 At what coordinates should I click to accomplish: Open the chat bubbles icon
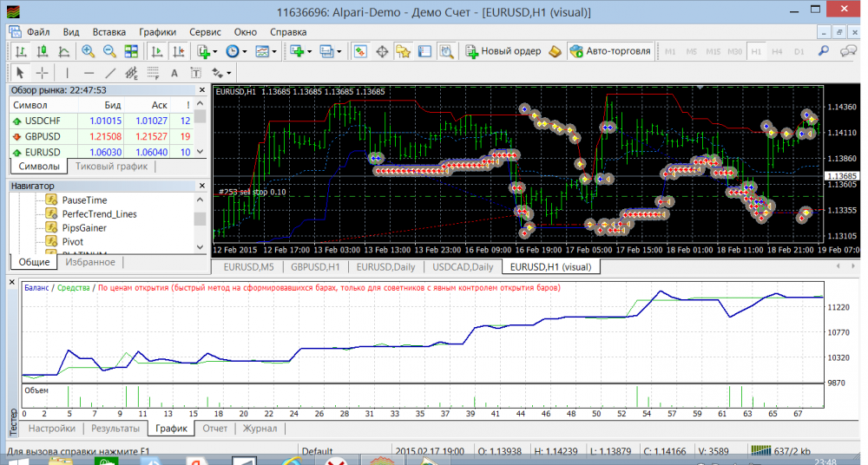(x=848, y=51)
